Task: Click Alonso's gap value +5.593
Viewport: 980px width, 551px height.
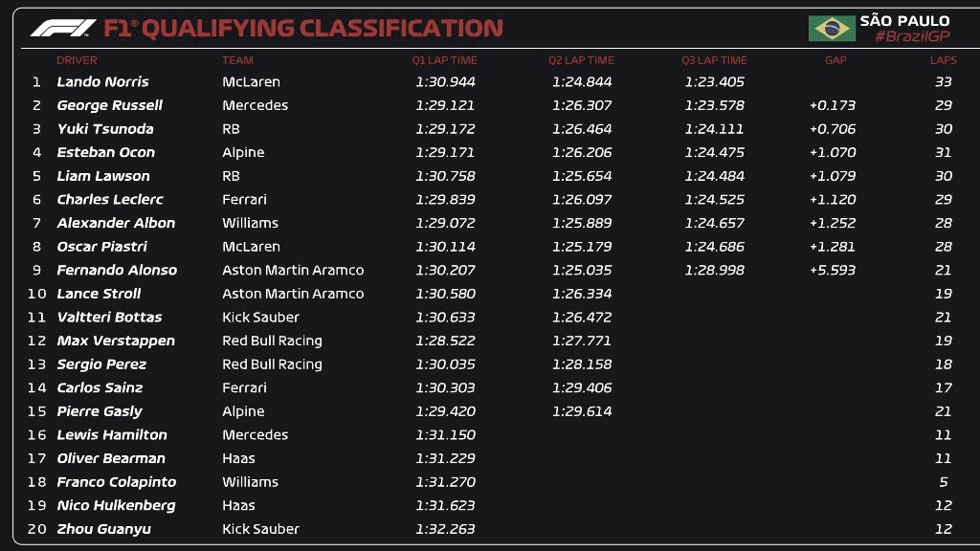Action: tap(832, 271)
